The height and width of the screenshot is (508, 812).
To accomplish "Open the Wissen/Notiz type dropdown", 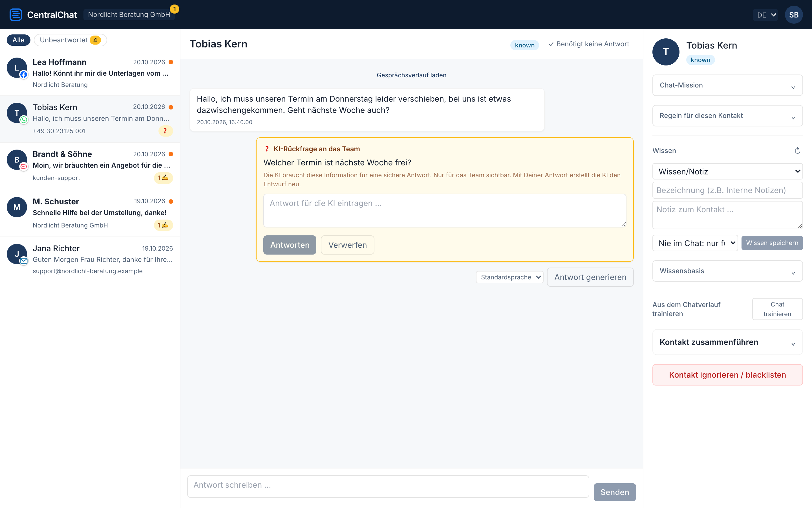I will [727, 171].
